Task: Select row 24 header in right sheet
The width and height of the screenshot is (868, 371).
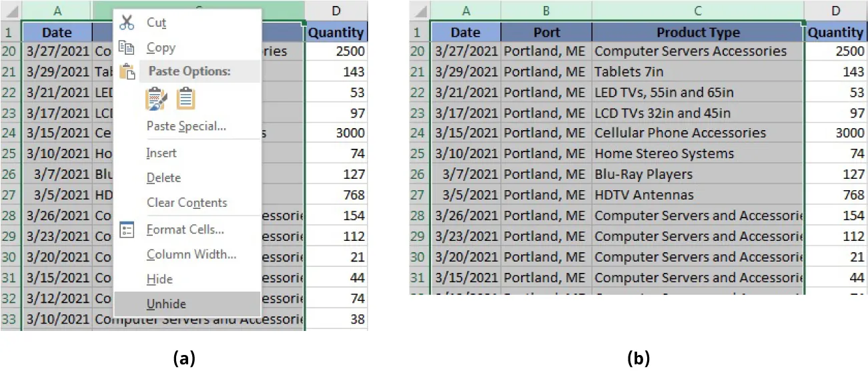Action: pyautogui.click(x=418, y=133)
